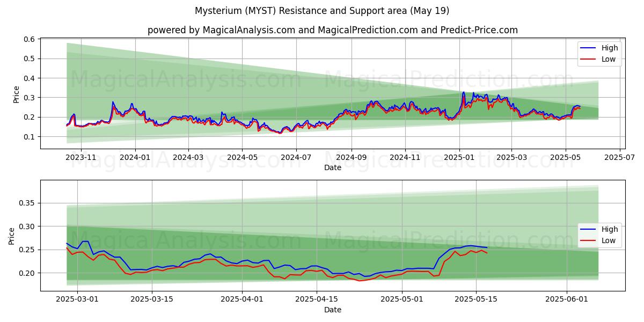Click the red Low line swatch in top legend
The height and width of the screenshot is (322, 644).
(x=589, y=60)
